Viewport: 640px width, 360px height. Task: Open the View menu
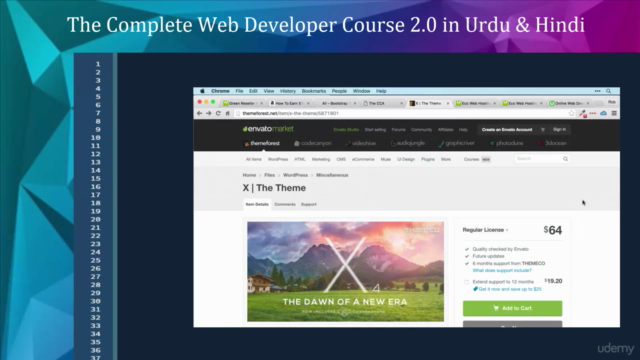[269, 91]
